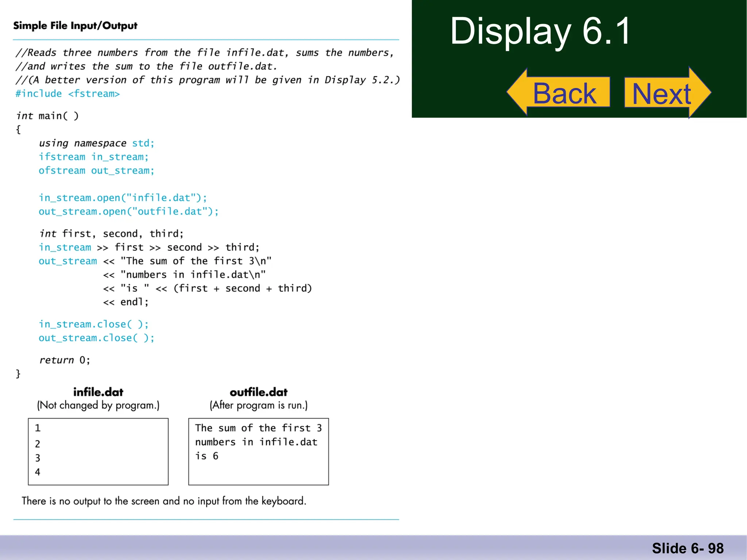Click the 'return 0;' statement
The image size is (747, 560).
(65, 360)
